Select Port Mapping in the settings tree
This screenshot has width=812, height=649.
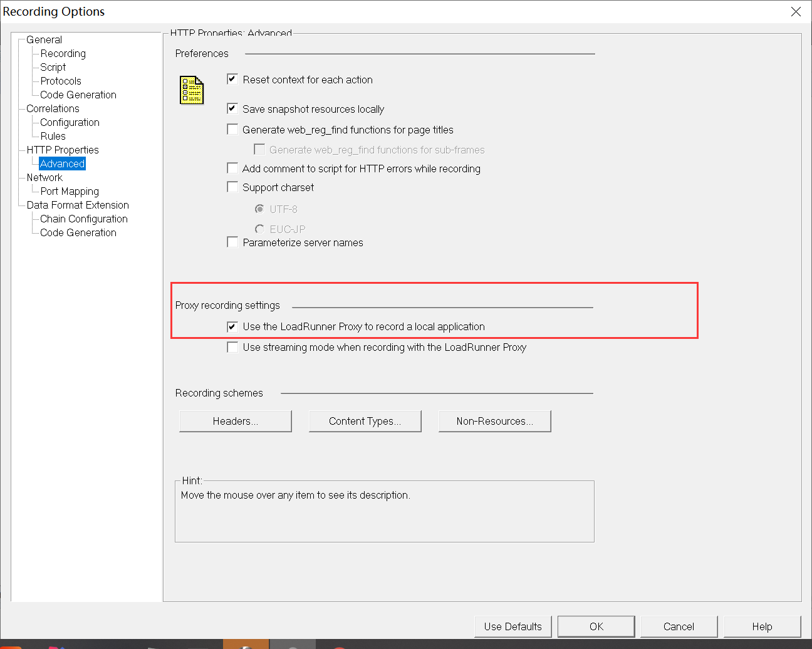pyautogui.click(x=70, y=191)
